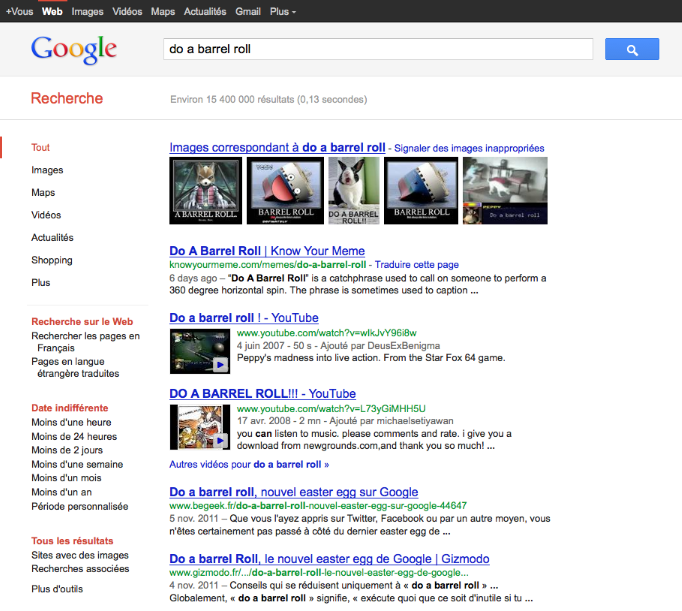682x611 pixels.
Task: Filter by Images in the left sidebar
Action: pos(47,170)
